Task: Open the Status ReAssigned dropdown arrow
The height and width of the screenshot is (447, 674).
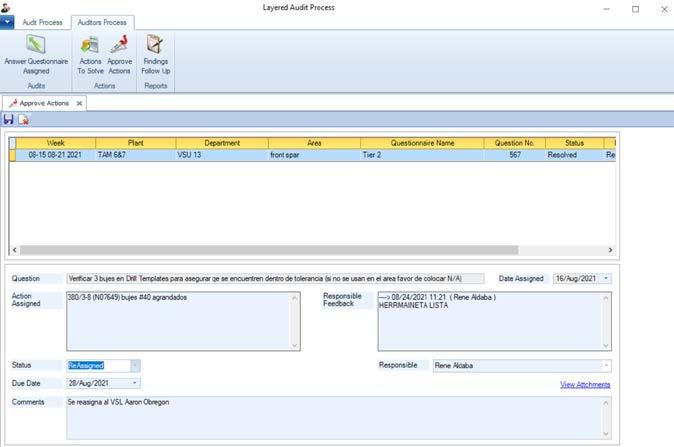Action: click(x=135, y=365)
